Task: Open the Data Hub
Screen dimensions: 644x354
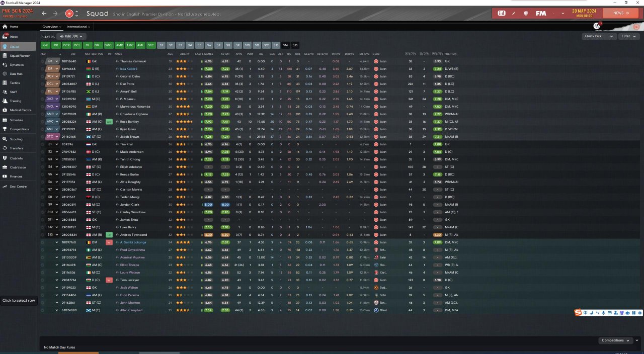Action: point(18,73)
